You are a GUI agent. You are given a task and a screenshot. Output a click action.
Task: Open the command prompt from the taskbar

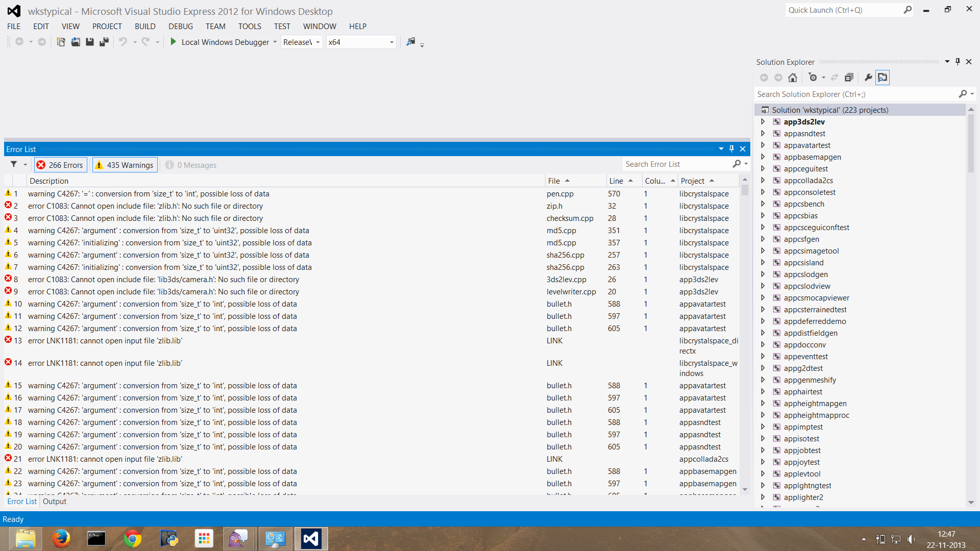96,539
